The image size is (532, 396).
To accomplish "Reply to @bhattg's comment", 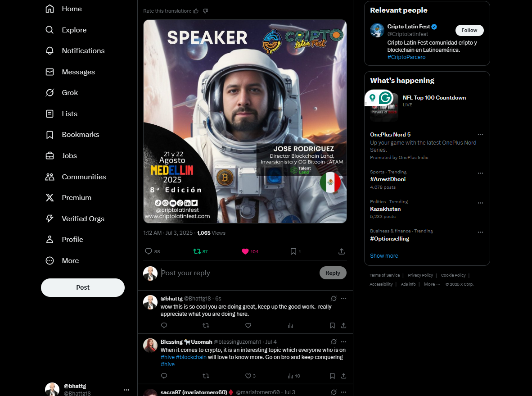I will (x=164, y=325).
